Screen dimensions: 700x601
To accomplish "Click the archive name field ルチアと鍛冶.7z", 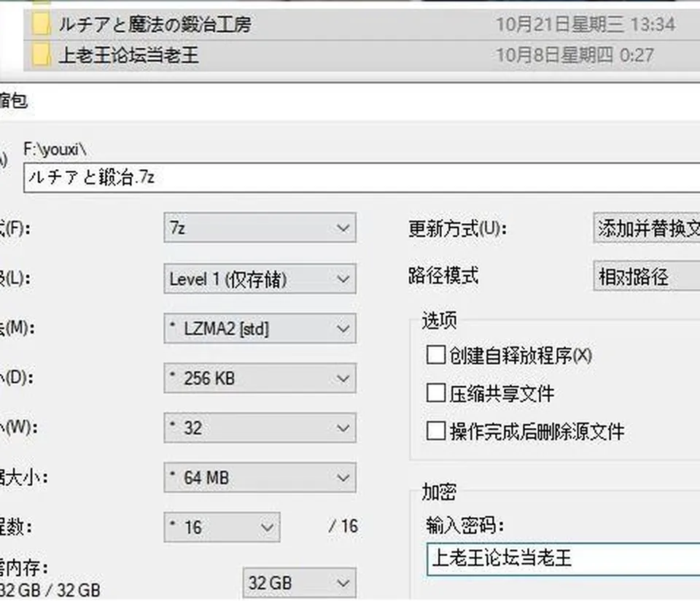I will pos(362,178).
